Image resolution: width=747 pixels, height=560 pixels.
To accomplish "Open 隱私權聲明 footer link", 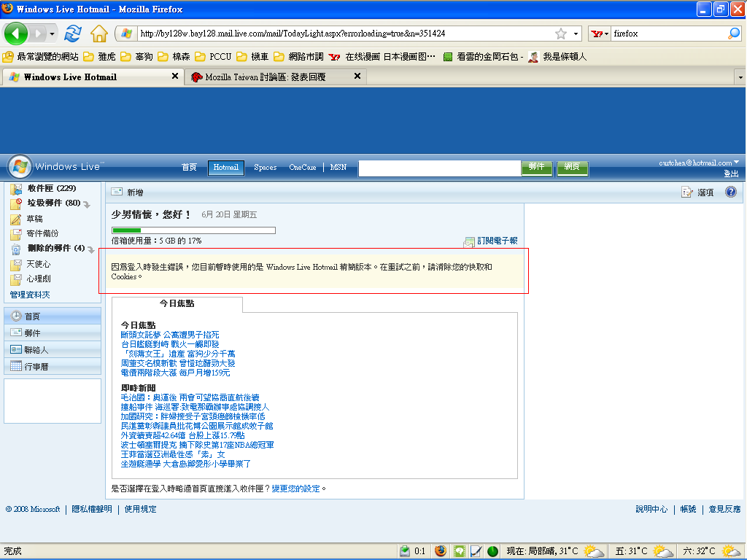I will point(92,509).
